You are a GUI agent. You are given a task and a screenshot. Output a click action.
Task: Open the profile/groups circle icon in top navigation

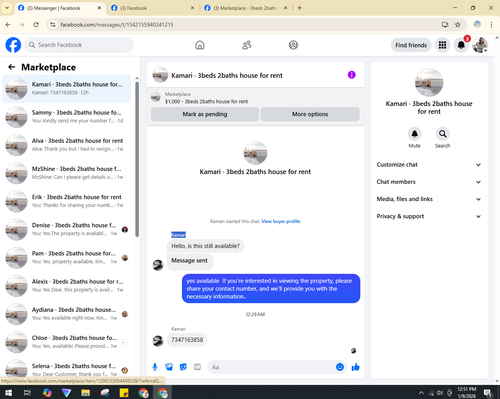293,45
